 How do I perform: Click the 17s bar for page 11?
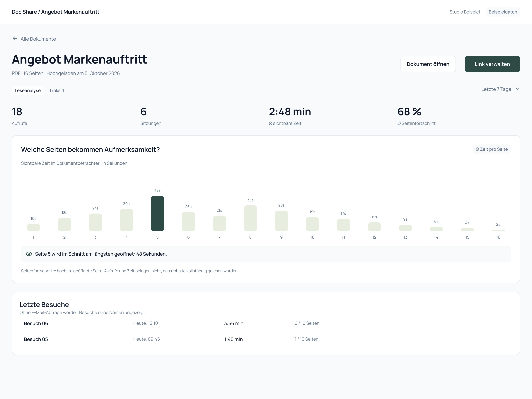pyautogui.click(x=343, y=225)
